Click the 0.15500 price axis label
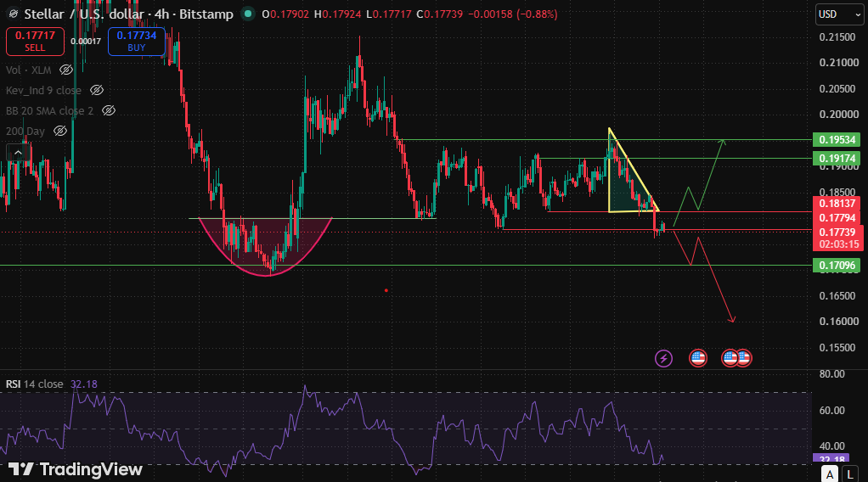Screen dimensions: 868x482 pyautogui.click(x=838, y=348)
